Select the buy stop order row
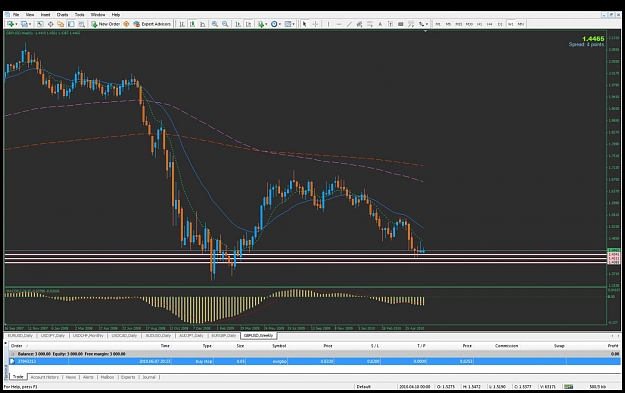The height and width of the screenshot is (393, 625). click(315, 362)
